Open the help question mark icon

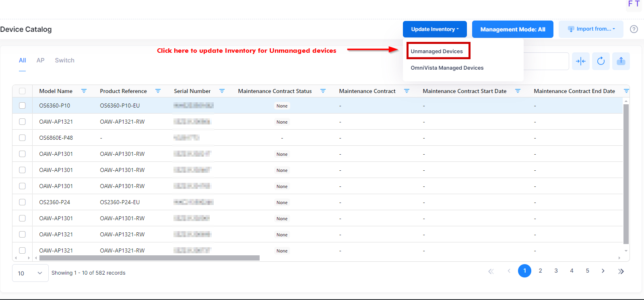click(634, 29)
